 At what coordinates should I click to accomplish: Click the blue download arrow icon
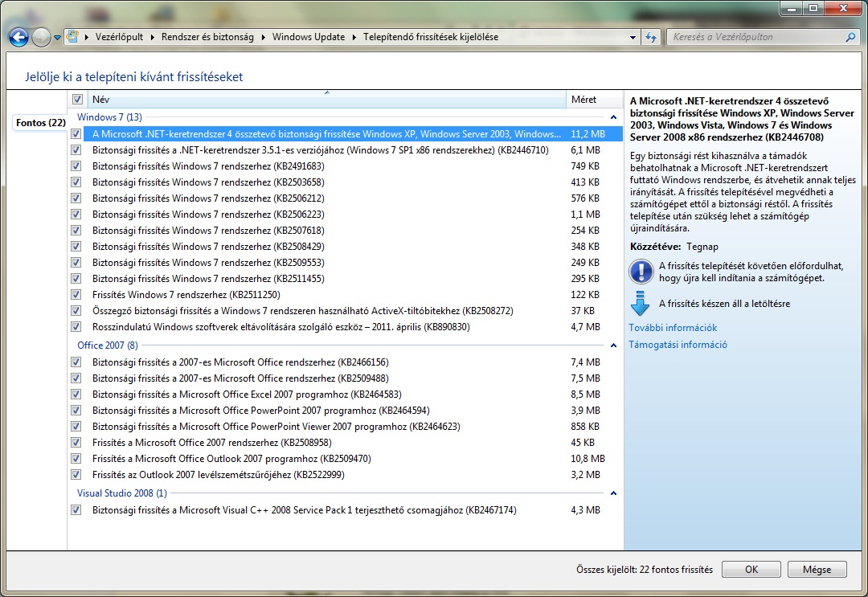click(640, 303)
